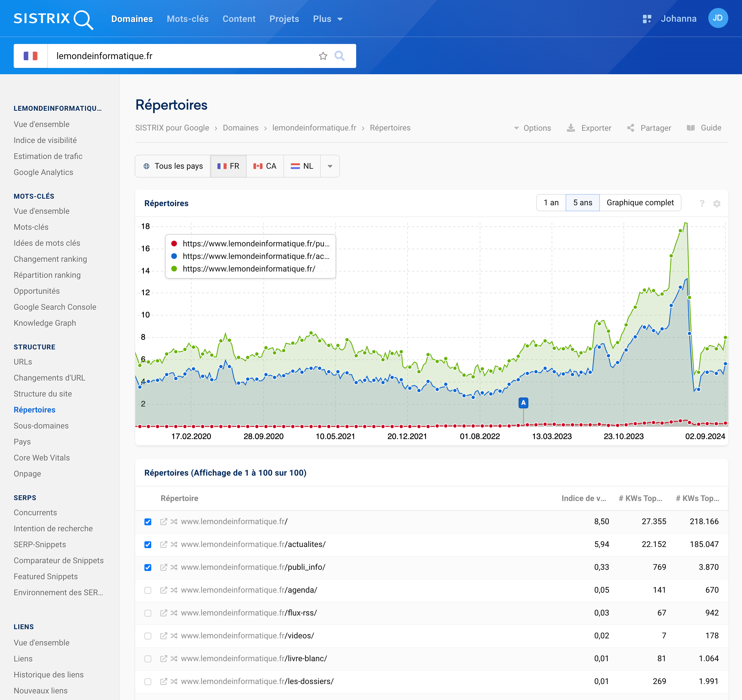Select the 1 an chart range

pyautogui.click(x=551, y=202)
